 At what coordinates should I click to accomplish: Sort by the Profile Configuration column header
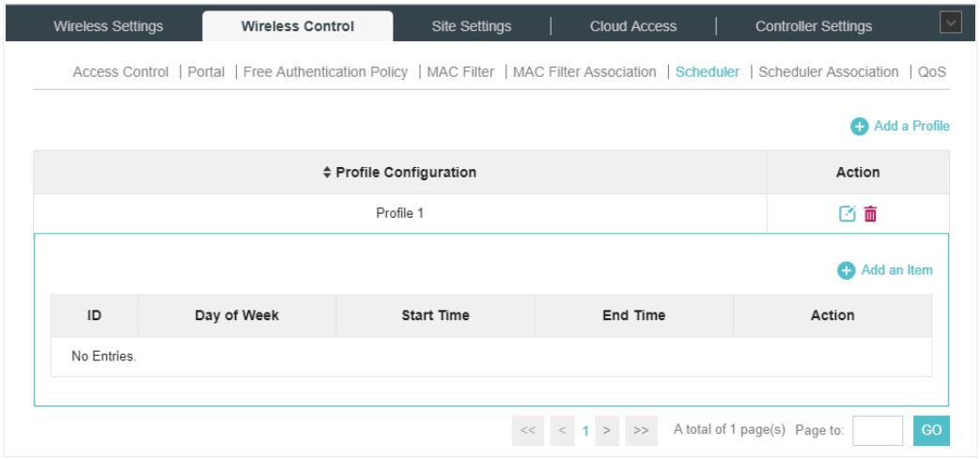(x=400, y=173)
